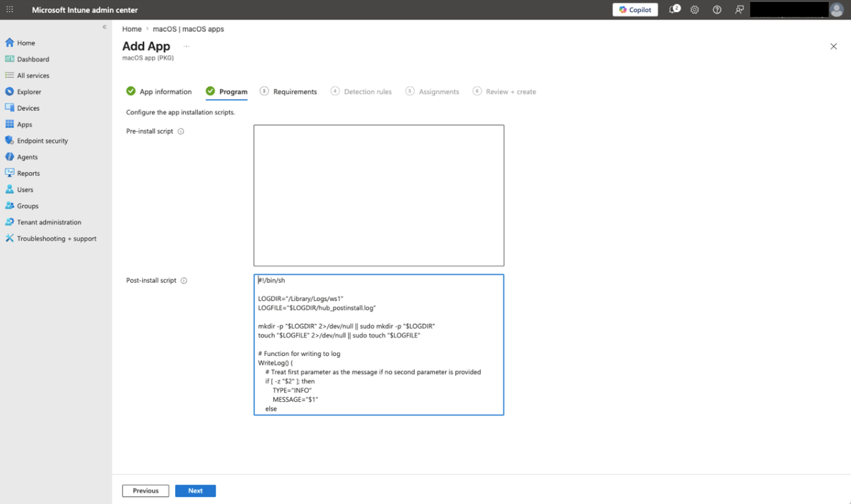Click the Devices icon in the sidebar
This screenshot has height=504, width=851.
tap(9, 108)
